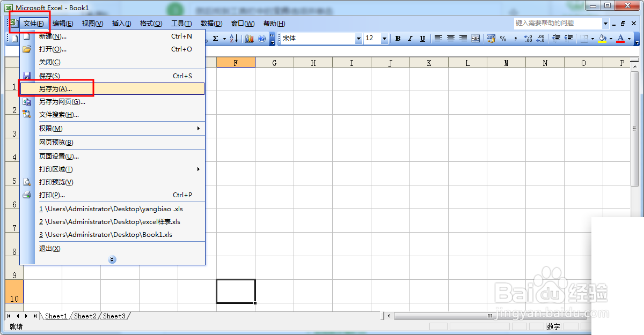Click the Sort Ascending A-Z icon
This screenshot has height=335, width=644.
point(233,39)
